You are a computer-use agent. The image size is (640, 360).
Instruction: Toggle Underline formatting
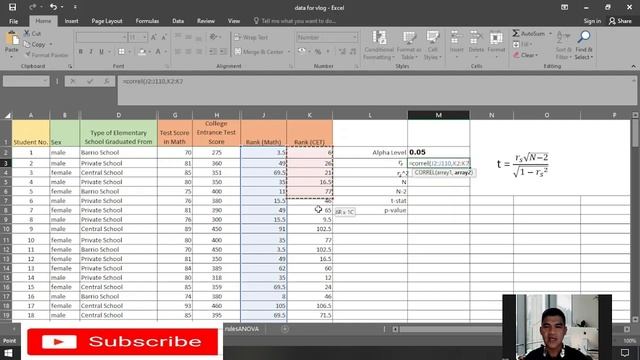101,52
